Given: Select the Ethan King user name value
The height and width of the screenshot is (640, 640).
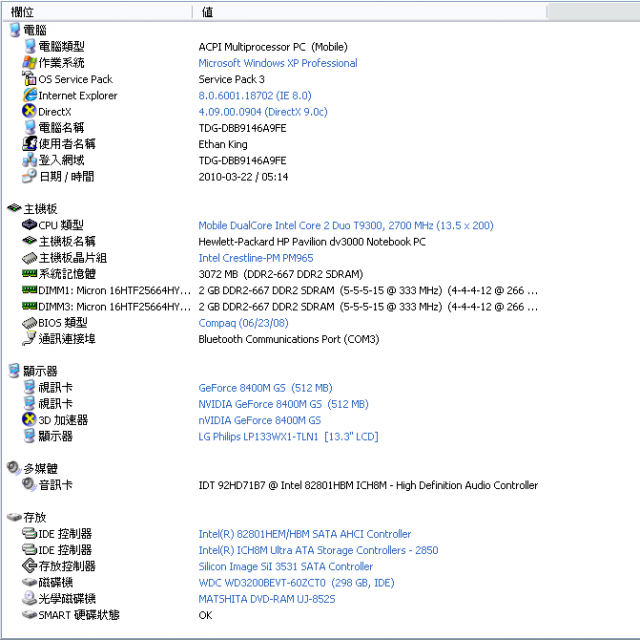Looking at the screenshot, I should click(x=223, y=144).
